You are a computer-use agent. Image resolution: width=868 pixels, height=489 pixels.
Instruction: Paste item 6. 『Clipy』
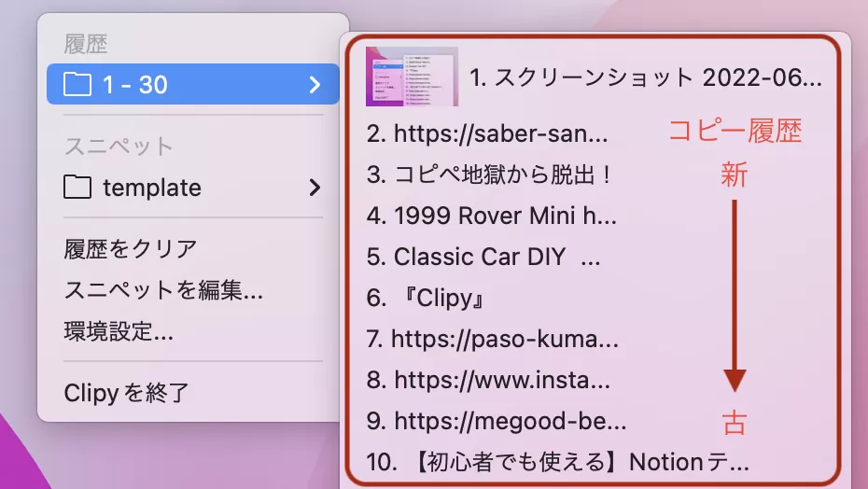426,298
